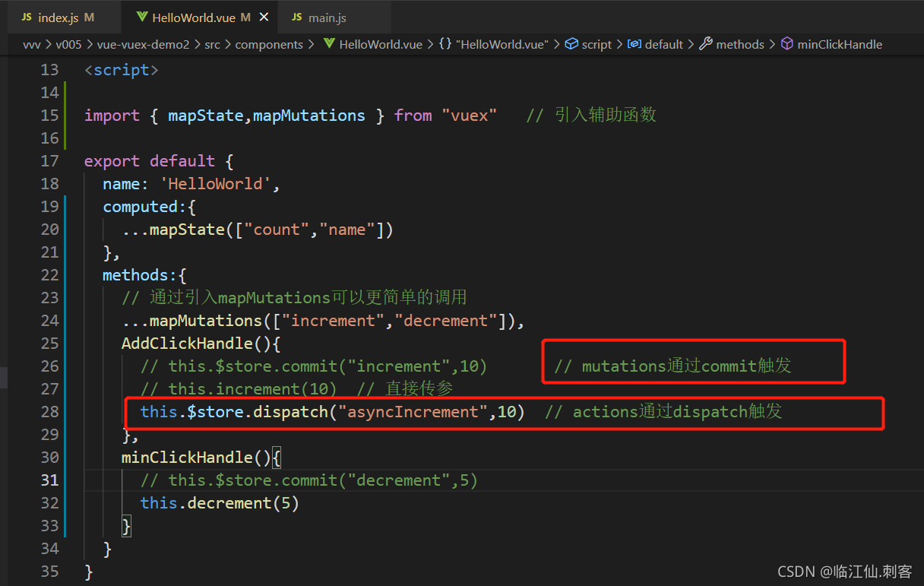This screenshot has width=924, height=586.
Task: Open the src breadcrumb folder
Action: (x=212, y=44)
